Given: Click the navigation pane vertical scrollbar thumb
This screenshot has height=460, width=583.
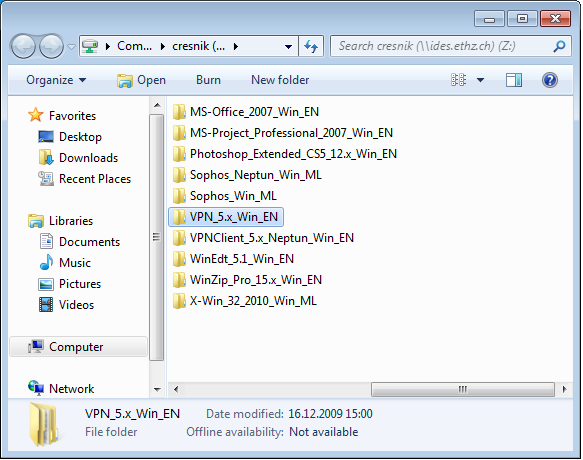Looking at the screenshot, I should coord(157,237).
